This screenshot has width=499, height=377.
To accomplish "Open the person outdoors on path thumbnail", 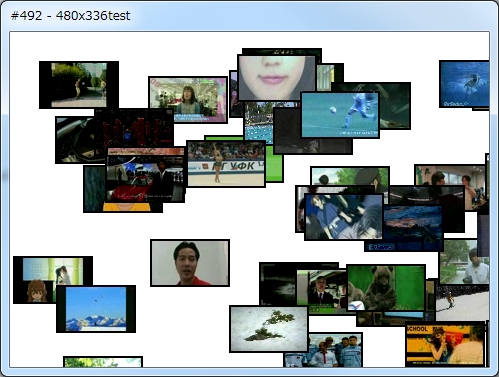I will [x=79, y=85].
